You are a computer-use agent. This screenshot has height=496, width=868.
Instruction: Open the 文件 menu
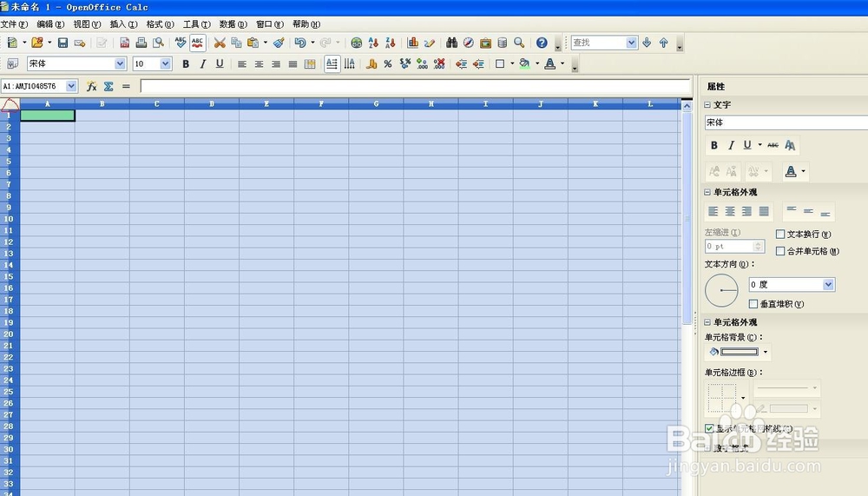click(14, 24)
